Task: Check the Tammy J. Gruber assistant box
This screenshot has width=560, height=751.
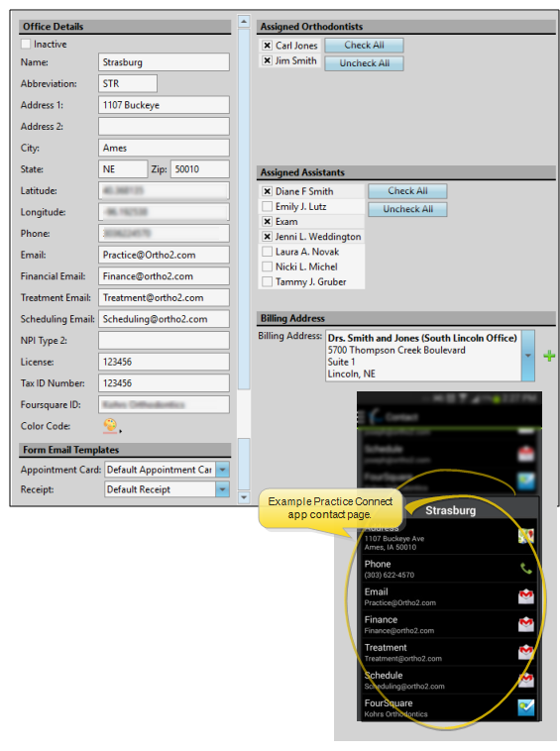Action: pos(268,281)
